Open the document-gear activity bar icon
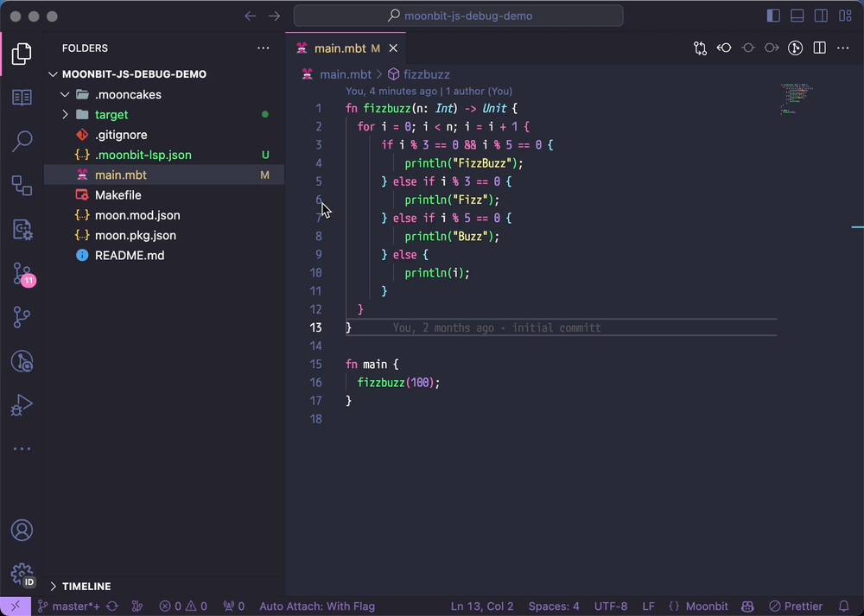This screenshot has width=864, height=616. coord(22,229)
